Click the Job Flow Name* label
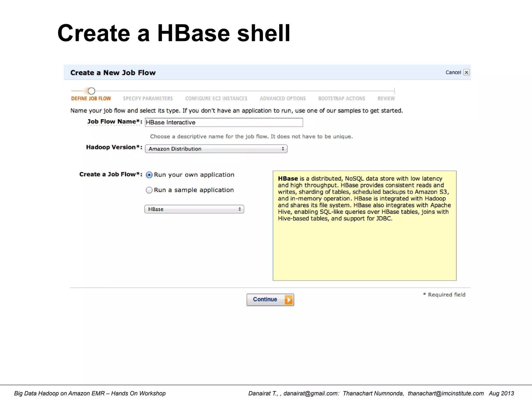This screenshot has width=532, height=399. click(115, 122)
